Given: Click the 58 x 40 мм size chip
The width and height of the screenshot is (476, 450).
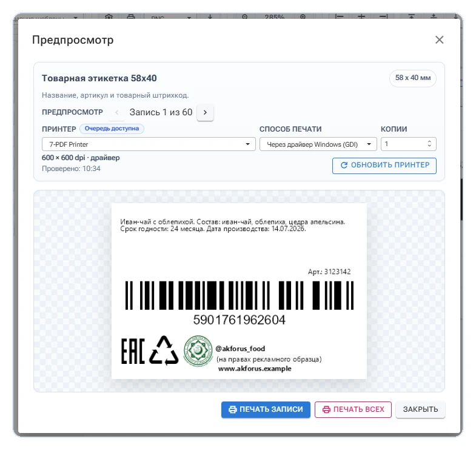Looking at the screenshot, I should coord(412,78).
